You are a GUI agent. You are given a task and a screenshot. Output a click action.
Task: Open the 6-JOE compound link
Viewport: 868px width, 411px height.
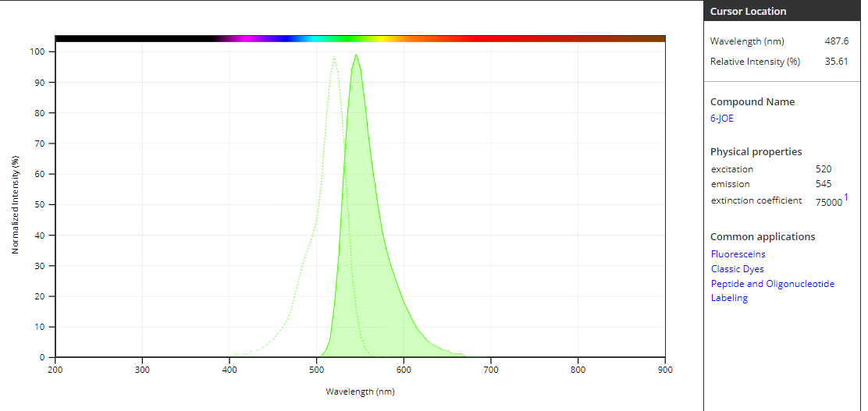tap(721, 119)
